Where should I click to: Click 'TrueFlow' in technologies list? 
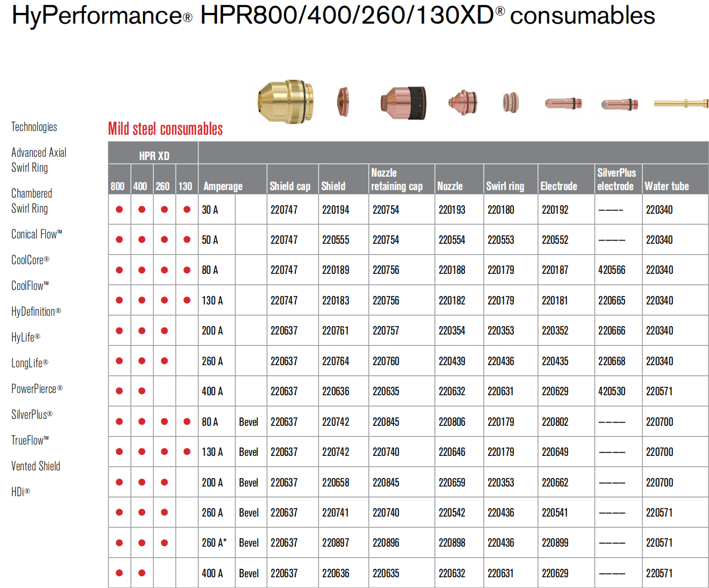(x=30, y=440)
